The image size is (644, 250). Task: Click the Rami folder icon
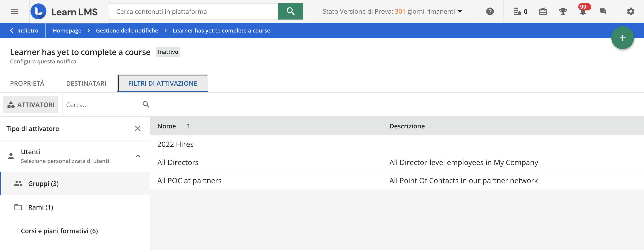tap(18, 207)
